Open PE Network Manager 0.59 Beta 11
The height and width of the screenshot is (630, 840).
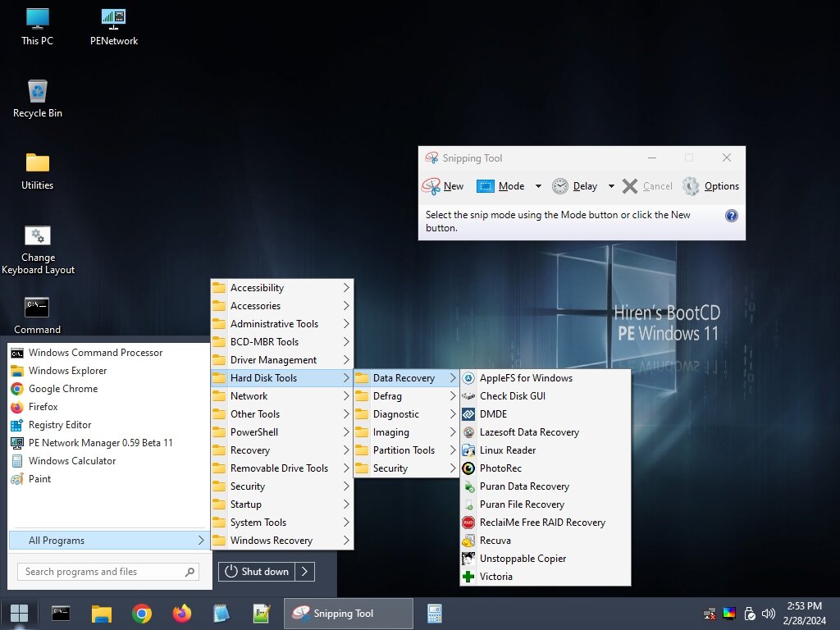(108, 442)
